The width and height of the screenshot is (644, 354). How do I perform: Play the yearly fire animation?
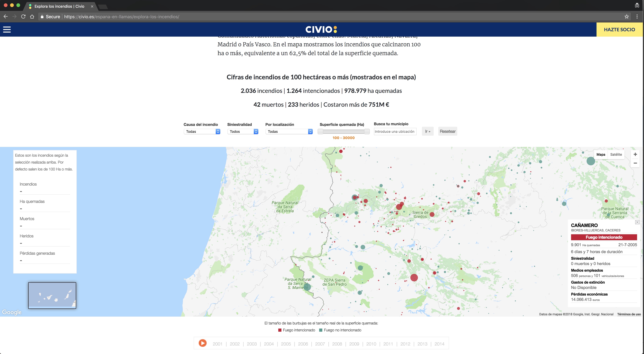coord(203,343)
